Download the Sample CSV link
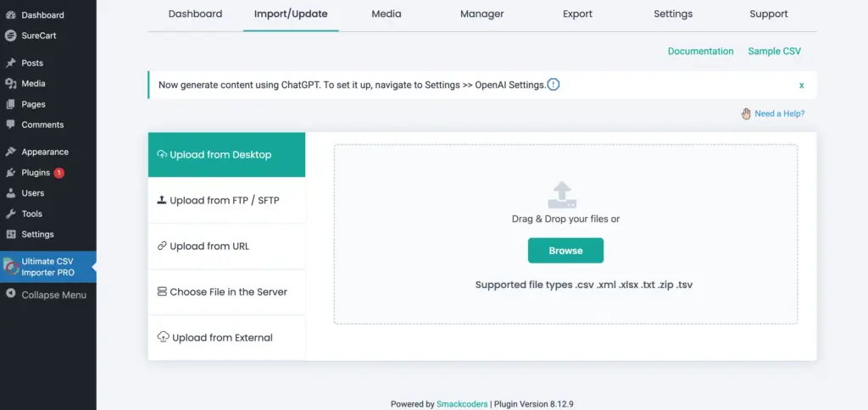Screen dimensions: 868x410 coord(775,51)
